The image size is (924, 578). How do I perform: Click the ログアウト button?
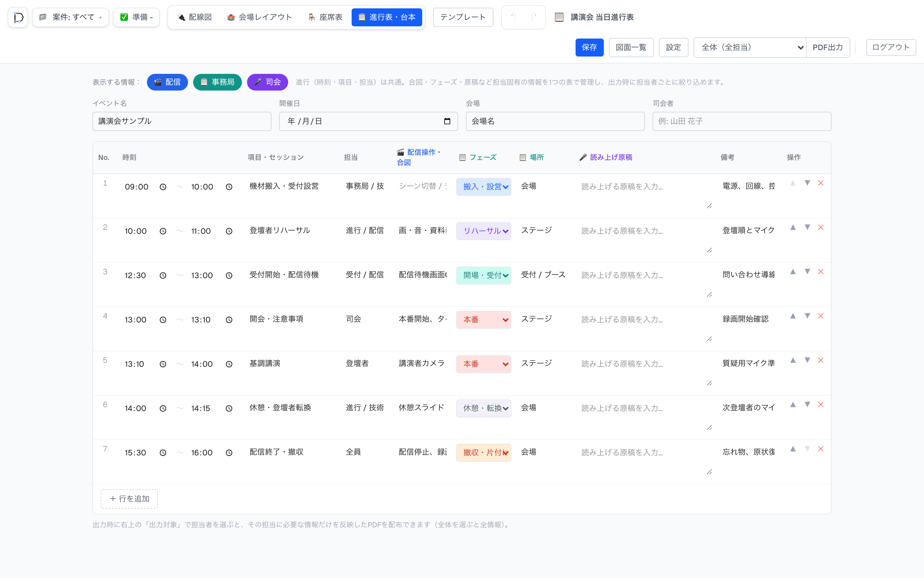pyautogui.click(x=891, y=48)
